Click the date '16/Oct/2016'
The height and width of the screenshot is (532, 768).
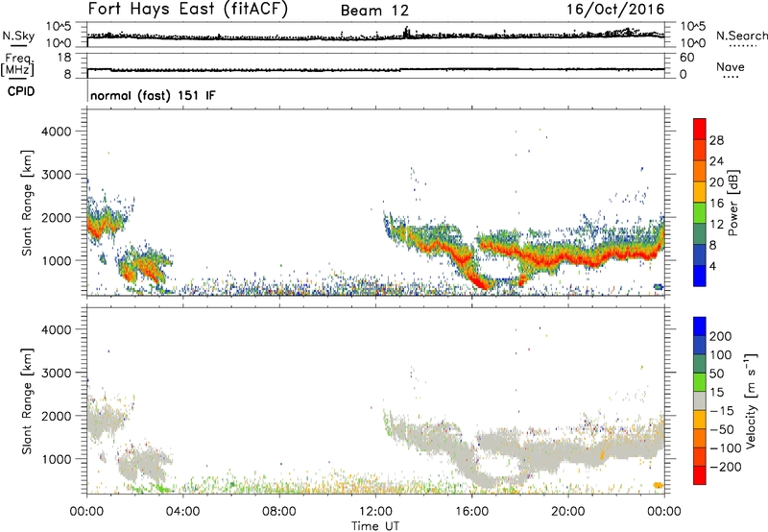615,10
